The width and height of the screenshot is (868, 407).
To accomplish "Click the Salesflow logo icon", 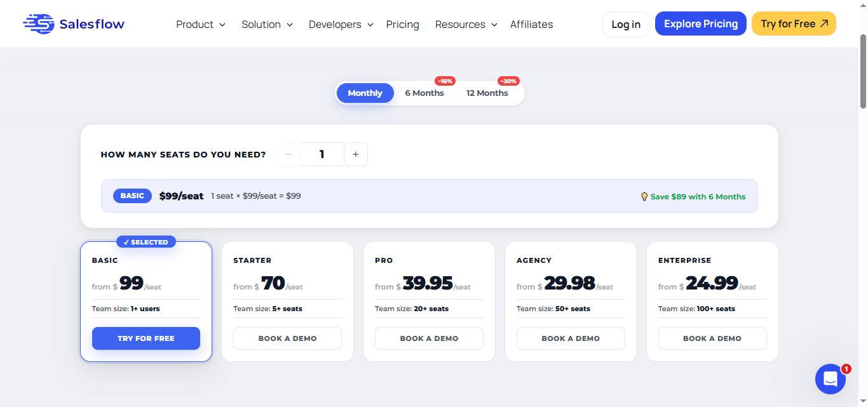I will (x=39, y=23).
